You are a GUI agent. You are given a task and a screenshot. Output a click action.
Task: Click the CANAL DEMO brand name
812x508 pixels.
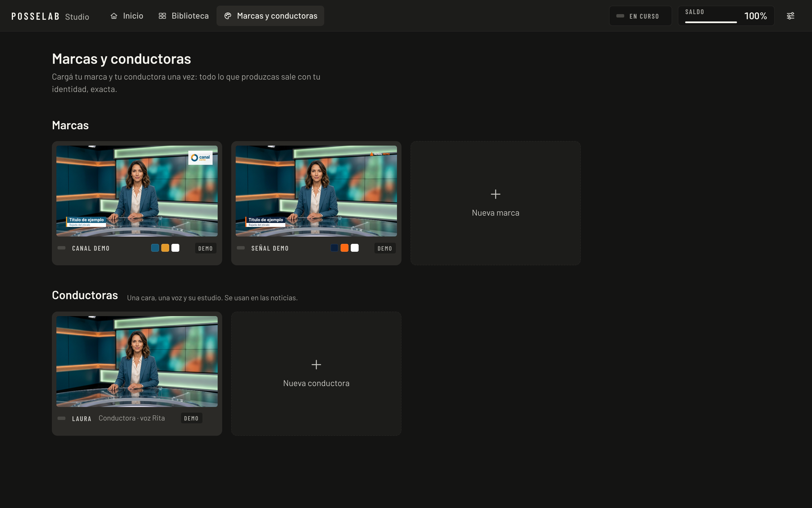click(91, 248)
